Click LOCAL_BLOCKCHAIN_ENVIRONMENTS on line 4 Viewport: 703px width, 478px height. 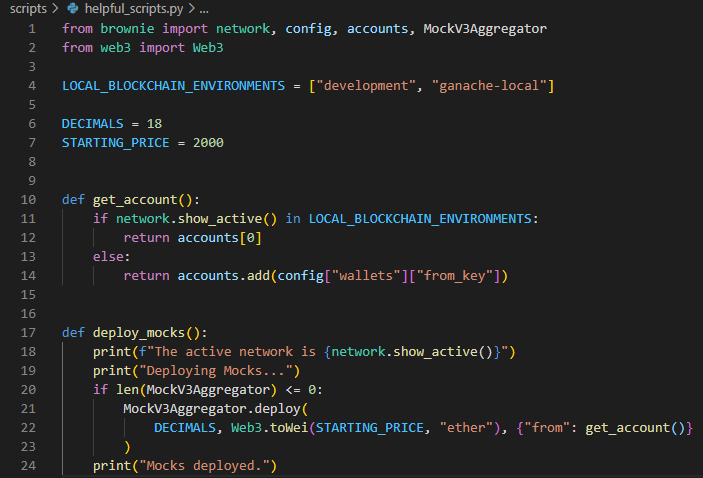point(174,86)
